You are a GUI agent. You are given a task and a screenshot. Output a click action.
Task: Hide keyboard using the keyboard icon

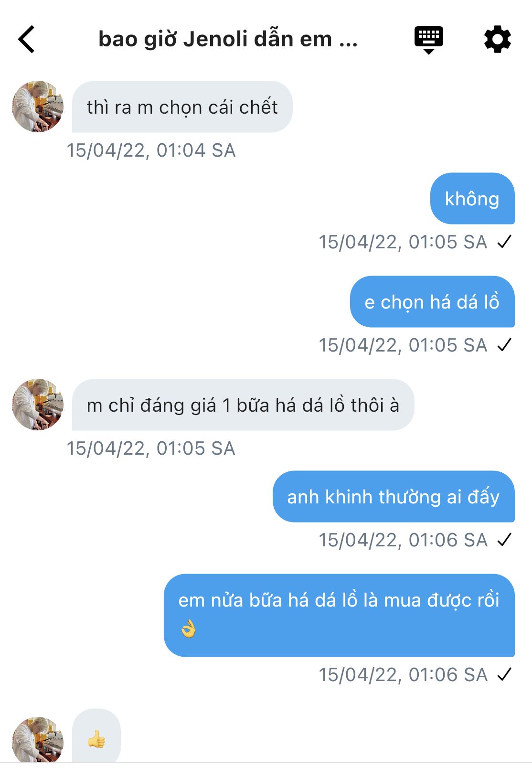pos(429,40)
